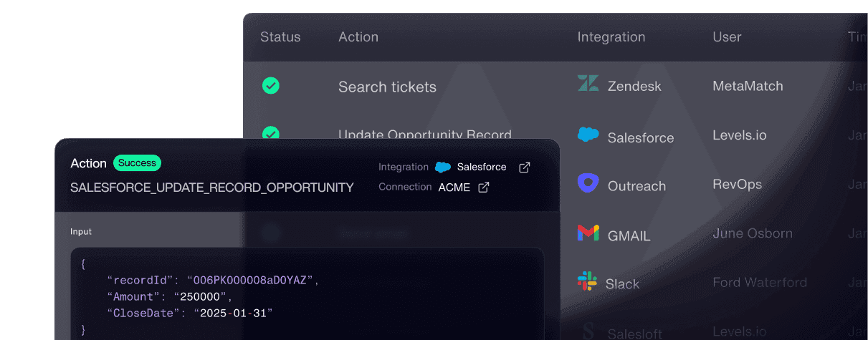Click status checkmark for Update Opportunity Record
The image size is (868, 340).
click(x=270, y=132)
